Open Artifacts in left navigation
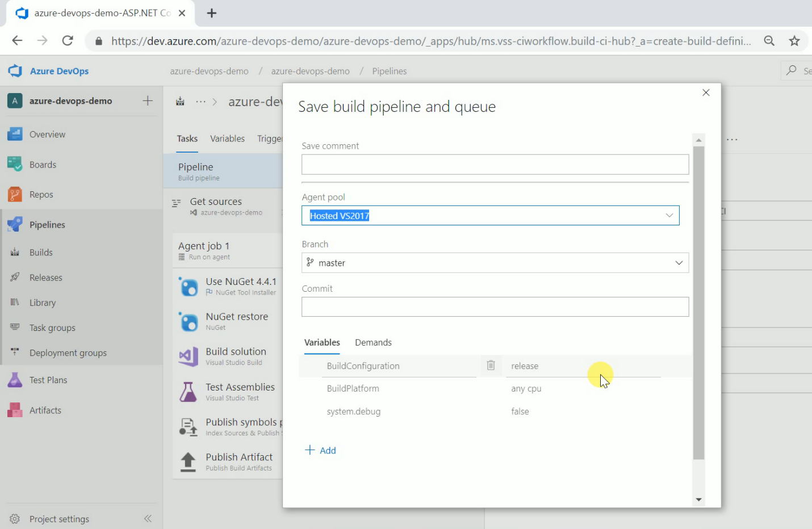812x529 pixels. (x=45, y=410)
